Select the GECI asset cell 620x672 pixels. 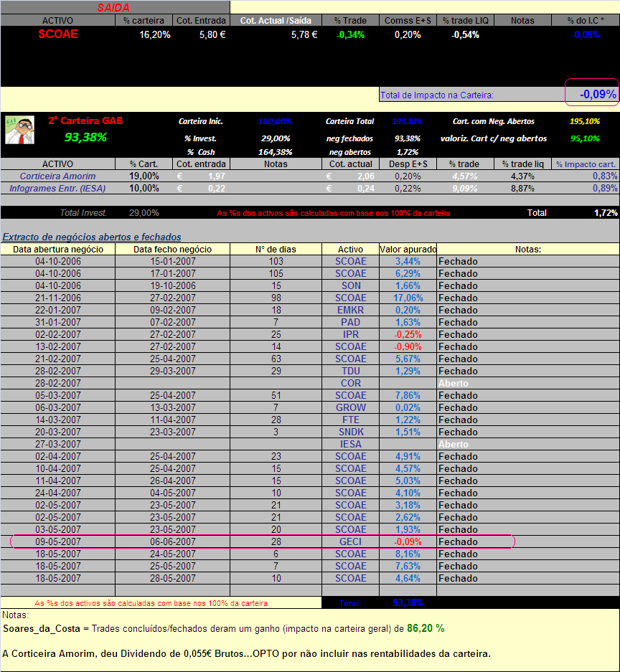350,541
